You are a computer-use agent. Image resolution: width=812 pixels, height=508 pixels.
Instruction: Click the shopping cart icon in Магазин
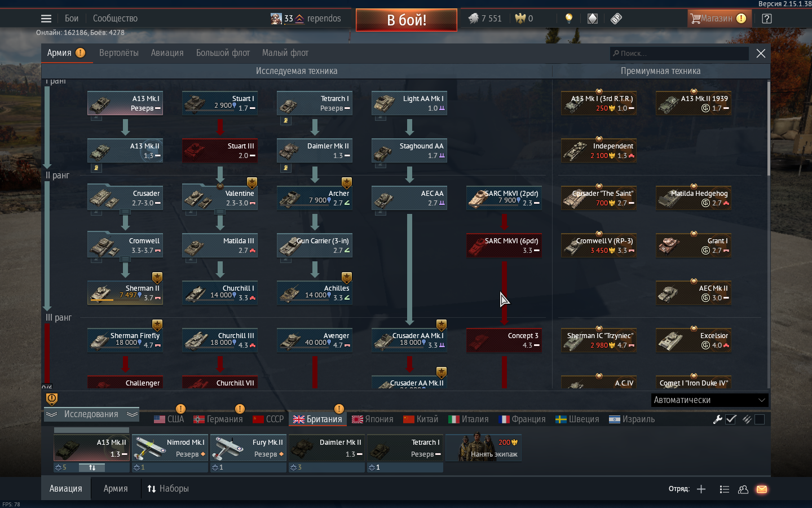(695, 19)
